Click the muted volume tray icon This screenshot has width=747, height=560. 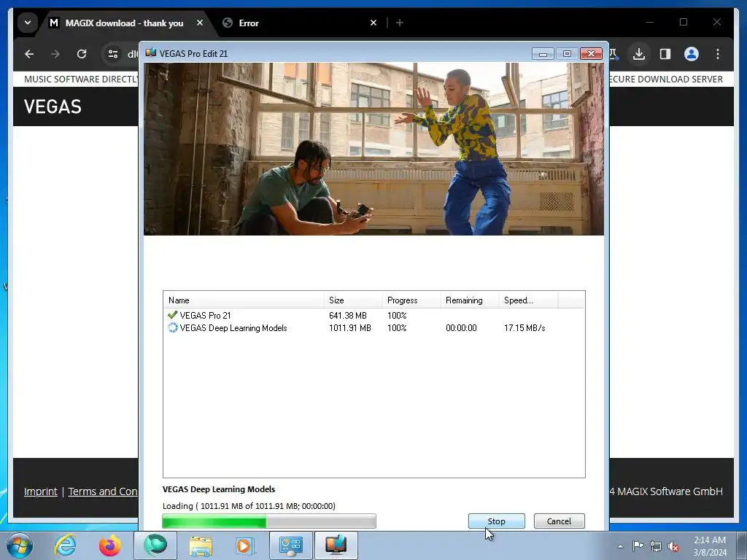673,546
